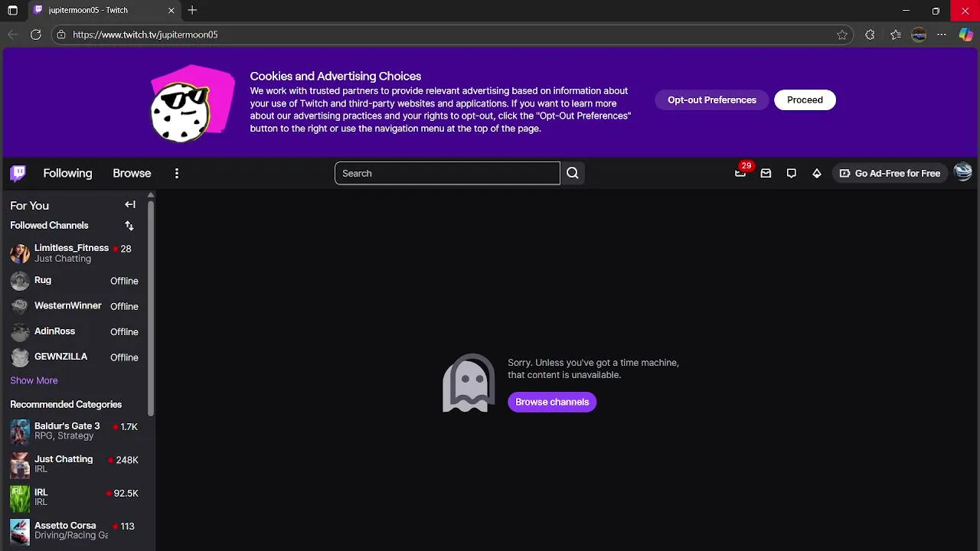This screenshot has height=551, width=980.
Task: Bookmark this page with the star
Action: coord(842,34)
